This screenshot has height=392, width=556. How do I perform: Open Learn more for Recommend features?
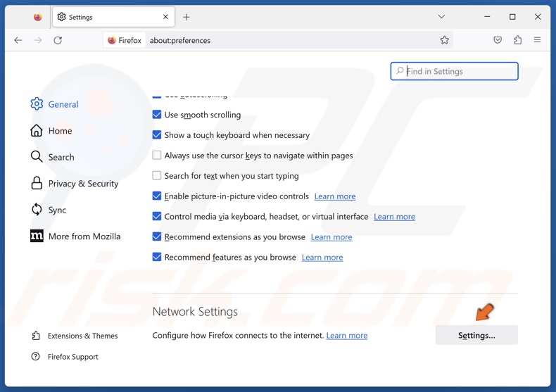(322, 258)
